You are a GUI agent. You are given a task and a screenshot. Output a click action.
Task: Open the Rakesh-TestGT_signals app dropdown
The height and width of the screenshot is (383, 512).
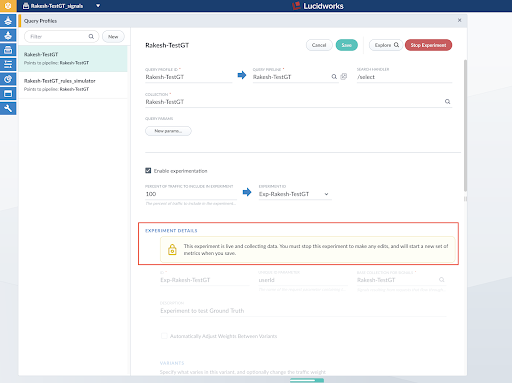98,6
